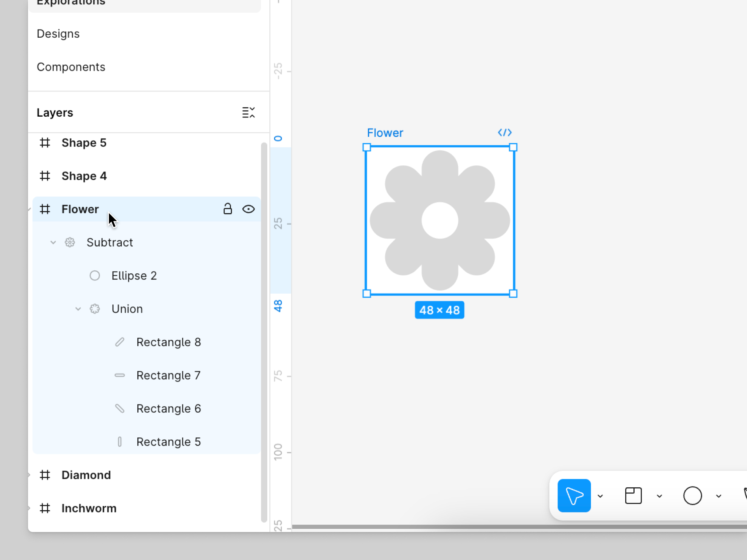Image resolution: width=747 pixels, height=560 pixels.
Task: Click the Ellipse 2 circle icon
Action: tap(95, 276)
